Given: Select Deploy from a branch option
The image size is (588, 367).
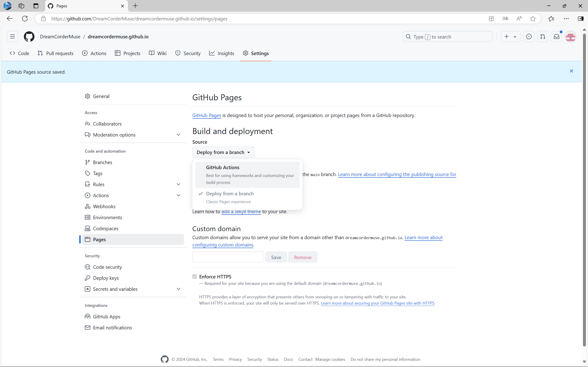Looking at the screenshot, I should [x=247, y=197].
